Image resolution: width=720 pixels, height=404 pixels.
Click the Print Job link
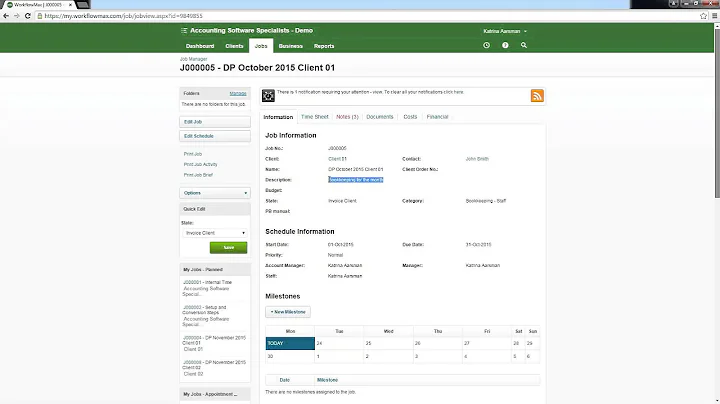[193, 154]
